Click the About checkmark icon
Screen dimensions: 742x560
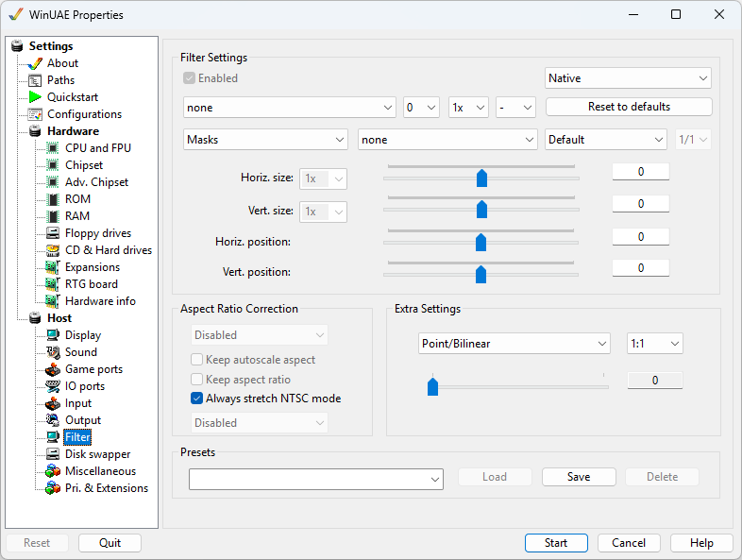click(35, 63)
